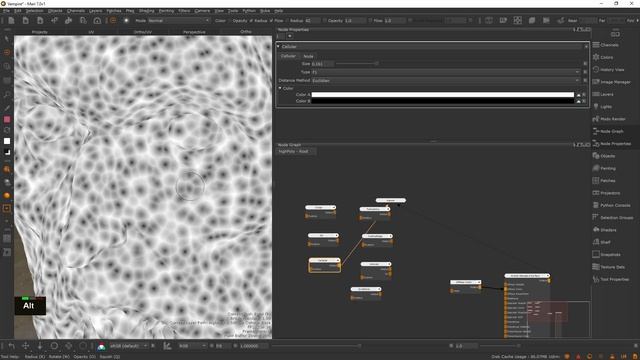The image size is (640, 360).
Task: Open the brush Mode dropdown
Action: (x=179, y=20)
